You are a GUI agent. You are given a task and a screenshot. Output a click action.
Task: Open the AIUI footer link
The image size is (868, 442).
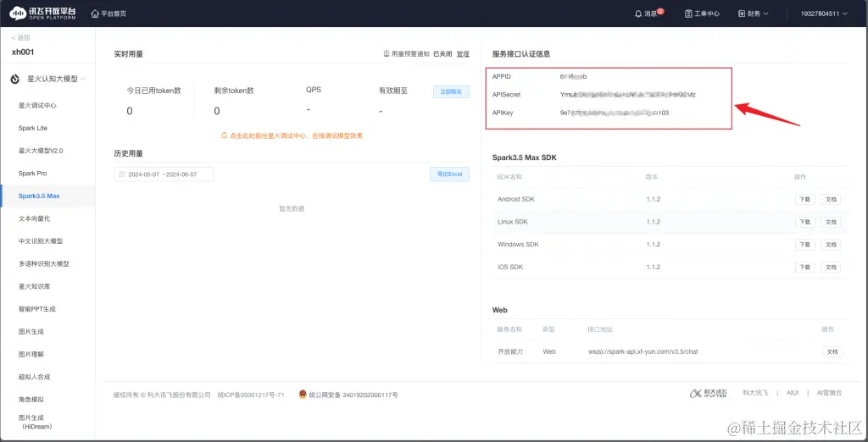tap(793, 393)
